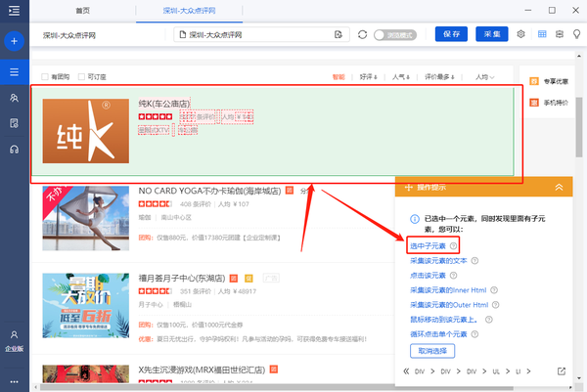Check the 有团购 checkbox
The image size is (587, 392).
[45, 76]
